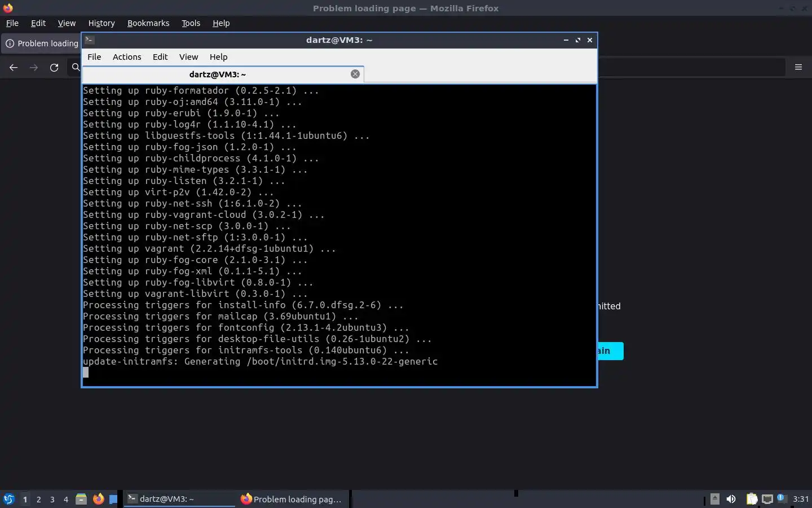Viewport: 812px width, 508px height.
Task: Click line 'Setting up virt-p2v (1.42.0-2)'
Action: (x=178, y=192)
